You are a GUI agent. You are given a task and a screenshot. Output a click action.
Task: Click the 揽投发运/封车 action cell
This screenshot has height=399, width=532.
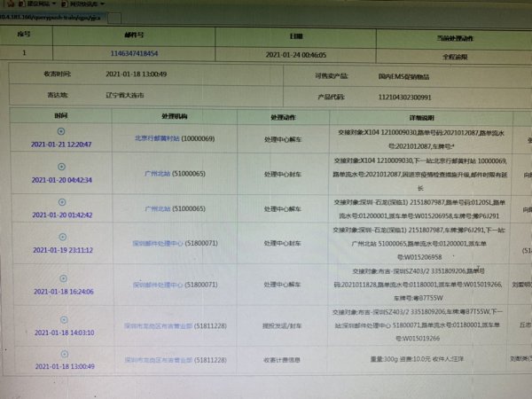click(x=282, y=326)
